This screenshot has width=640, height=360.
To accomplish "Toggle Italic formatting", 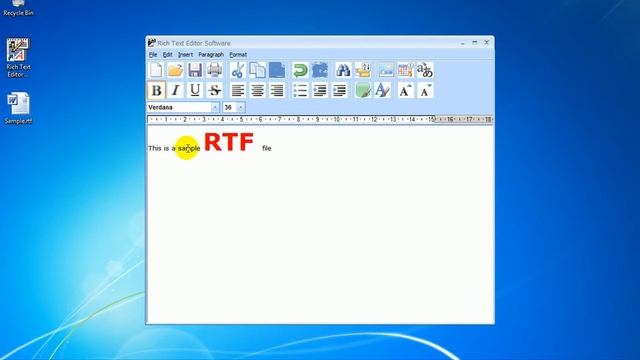I will point(176,91).
